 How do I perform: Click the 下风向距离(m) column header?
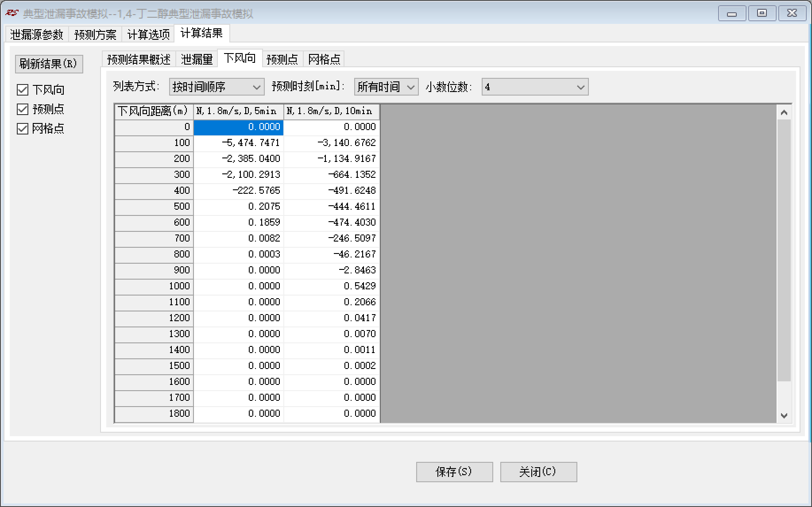point(154,111)
